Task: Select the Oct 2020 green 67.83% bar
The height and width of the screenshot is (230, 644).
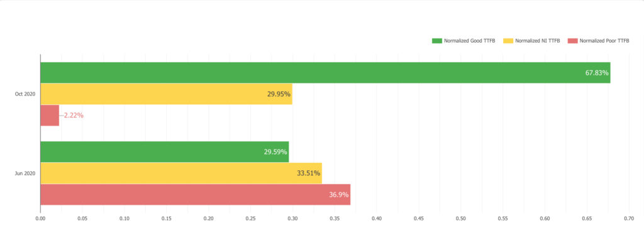Action: tap(325, 73)
